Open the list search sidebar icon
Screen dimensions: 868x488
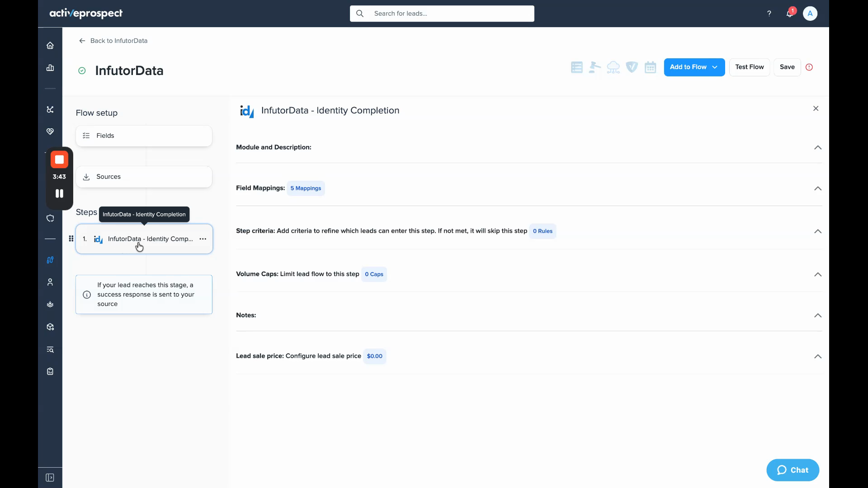click(x=50, y=349)
